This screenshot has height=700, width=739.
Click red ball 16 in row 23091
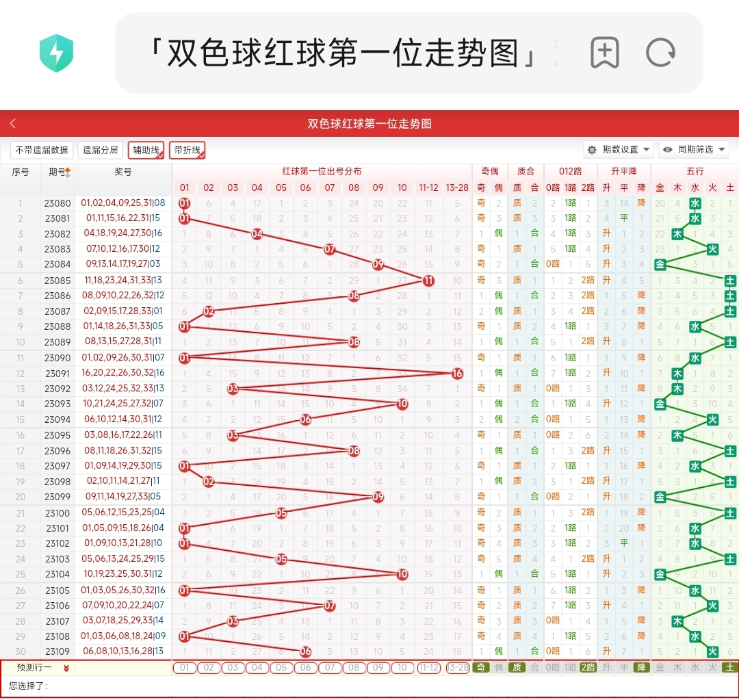pos(457,374)
